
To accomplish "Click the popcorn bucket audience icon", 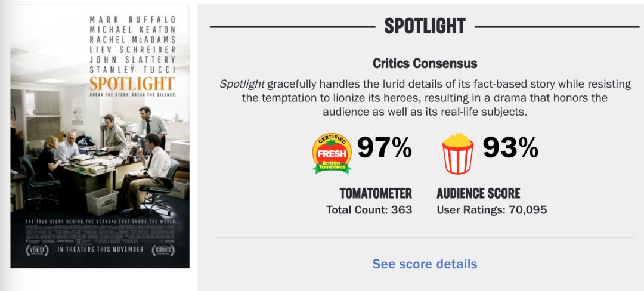I will click(x=458, y=153).
